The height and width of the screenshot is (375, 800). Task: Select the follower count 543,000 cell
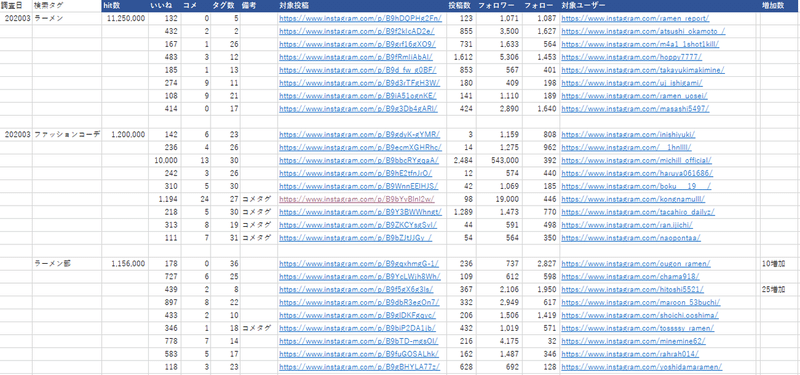coord(498,160)
